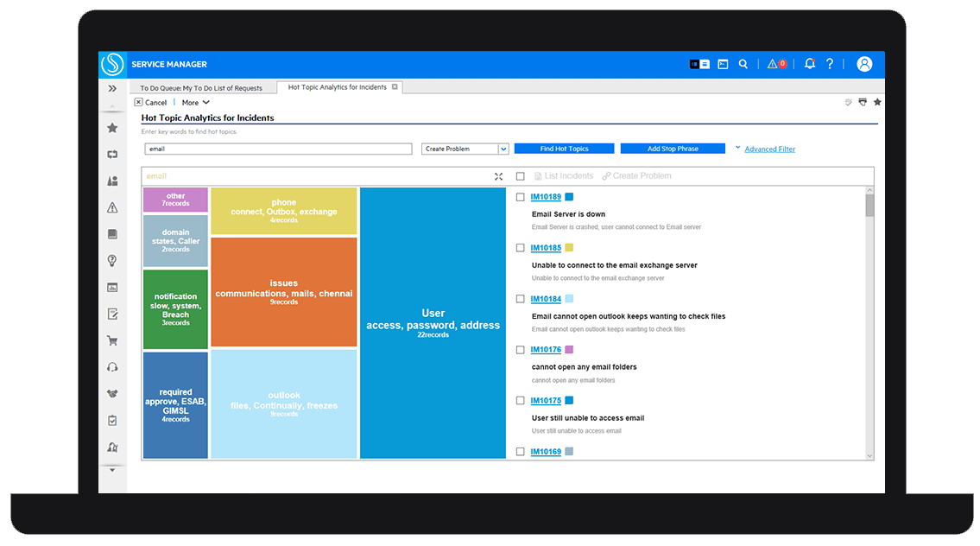
Task: Check the IM10189 incident checkbox
Action: click(x=520, y=197)
